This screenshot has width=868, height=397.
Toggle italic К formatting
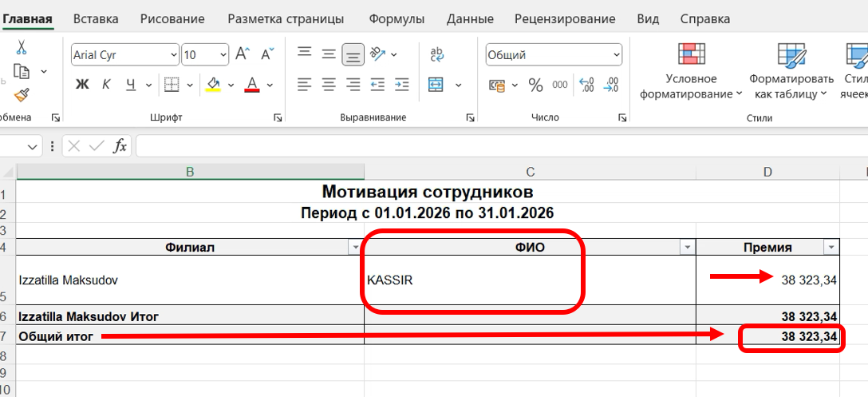(106, 85)
